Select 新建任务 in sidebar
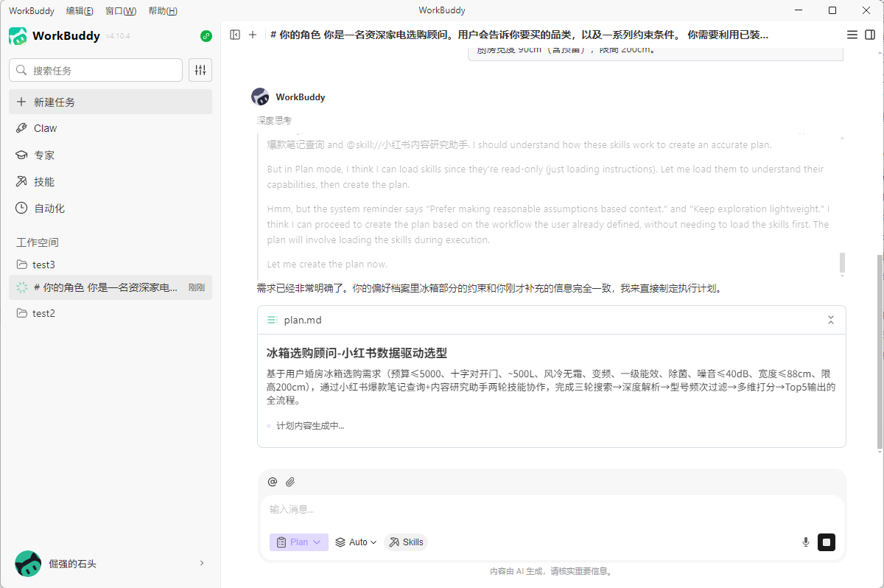Image resolution: width=884 pixels, height=588 pixels. pos(110,102)
